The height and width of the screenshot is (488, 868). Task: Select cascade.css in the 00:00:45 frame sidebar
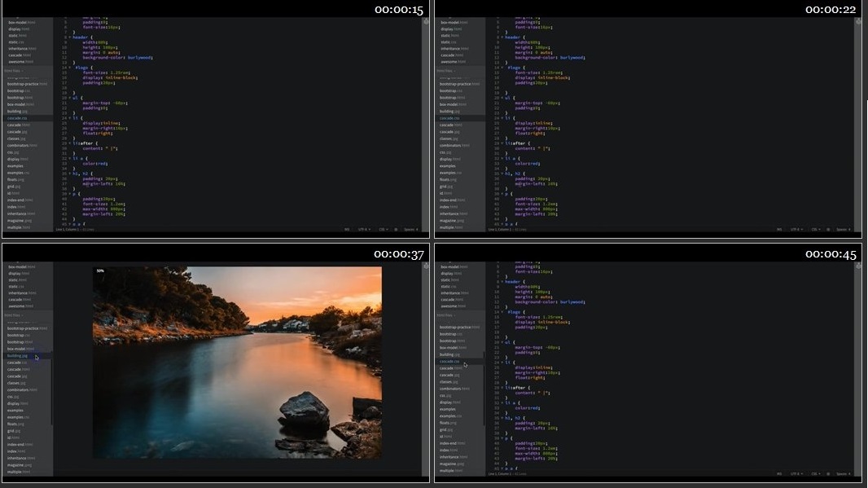pyautogui.click(x=449, y=361)
